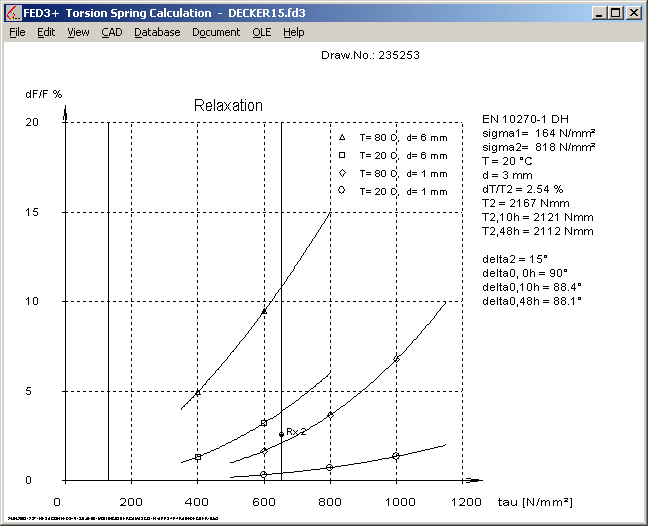The image size is (648, 526).
Task: Maximize the FED3+ window
Action: [615, 13]
